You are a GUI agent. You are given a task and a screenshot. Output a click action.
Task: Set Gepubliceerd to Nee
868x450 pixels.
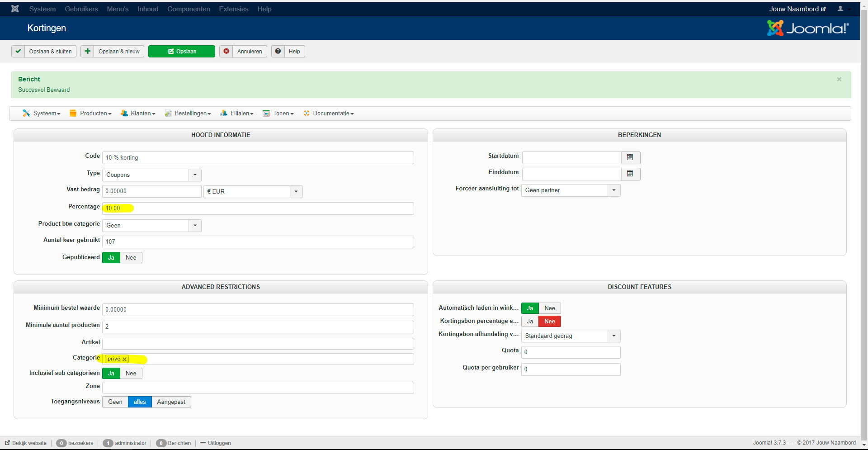coord(131,257)
